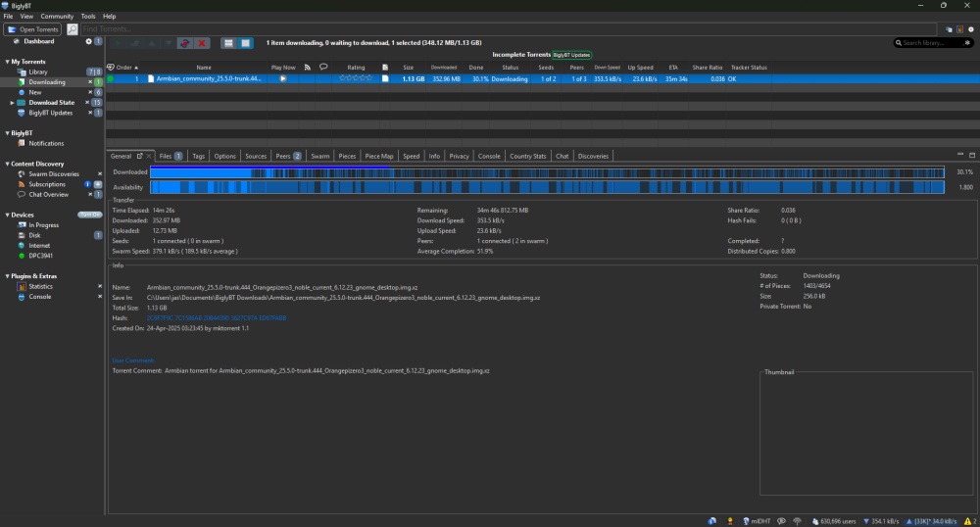This screenshot has height=527, width=980.
Task: Open the Tools menu
Action: pos(88,17)
